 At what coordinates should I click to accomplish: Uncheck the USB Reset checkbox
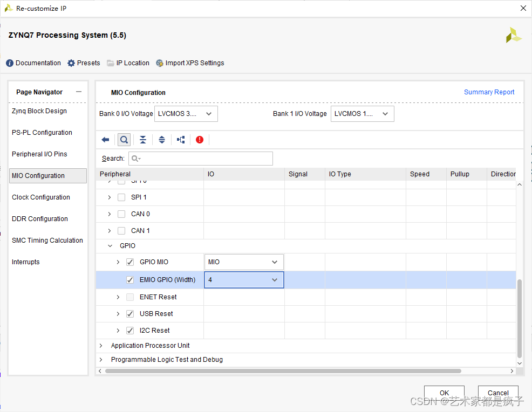click(x=130, y=314)
